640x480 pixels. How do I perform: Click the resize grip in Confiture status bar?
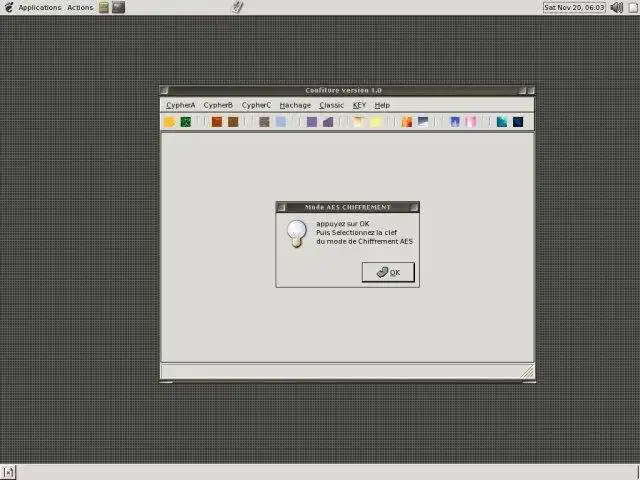[x=528, y=372]
